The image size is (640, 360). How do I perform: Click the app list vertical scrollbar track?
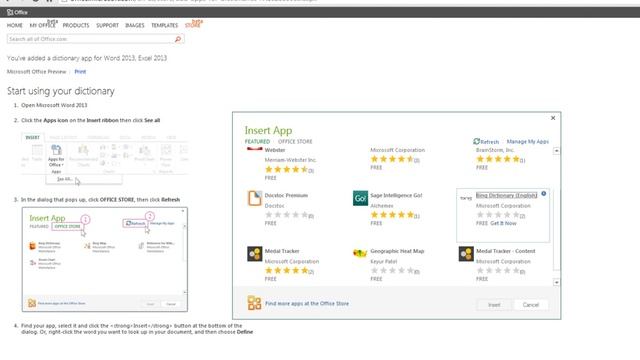coord(556,216)
